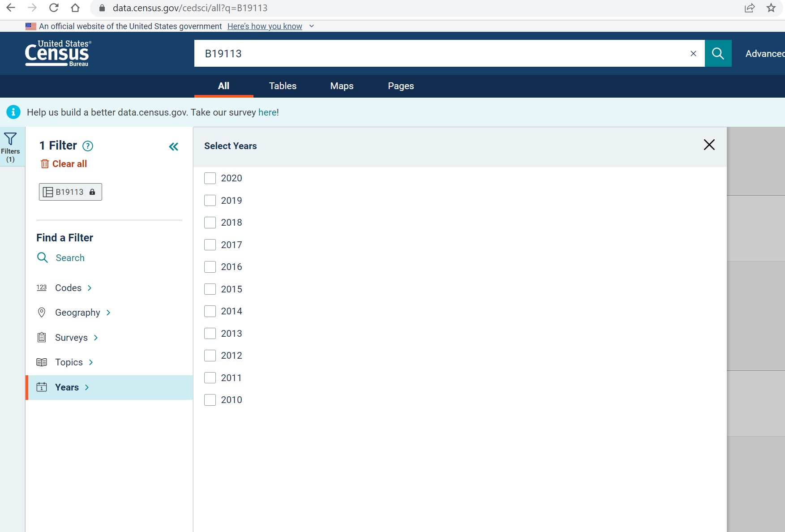This screenshot has height=532, width=785.
Task: Check the 2019 year checkbox
Action: pyautogui.click(x=210, y=200)
